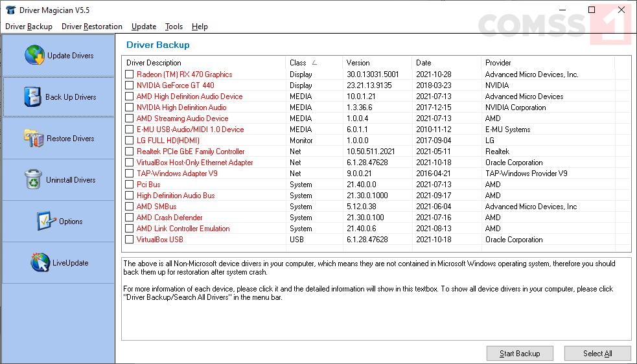This screenshot has height=364, width=637.
Task: Click the date 2010-11-12 cell
Action: click(x=434, y=129)
